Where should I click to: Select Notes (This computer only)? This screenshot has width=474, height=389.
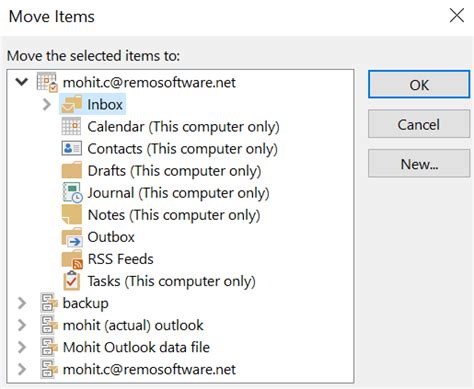click(174, 215)
